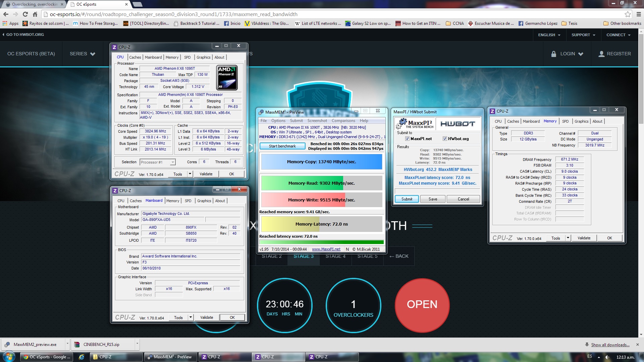644x362 pixels.
Task: Click the Memory-Latency 72.0 ns bar
Action: pos(321,224)
